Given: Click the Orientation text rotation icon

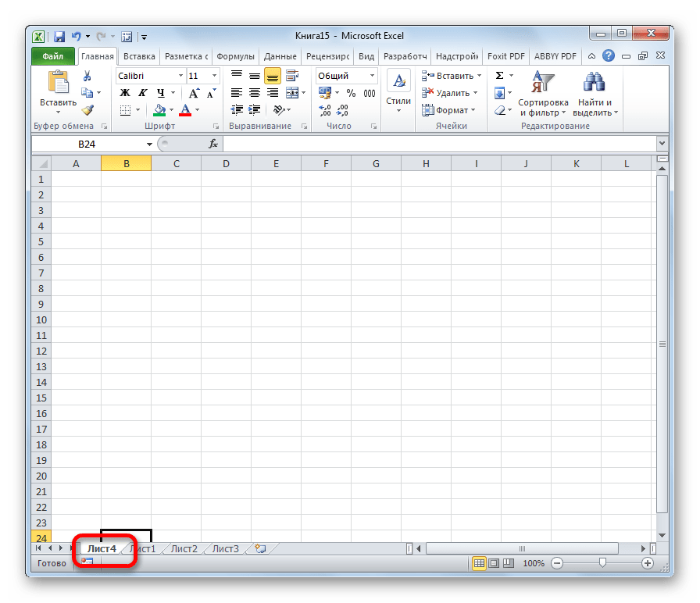Looking at the screenshot, I should (x=279, y=110).
